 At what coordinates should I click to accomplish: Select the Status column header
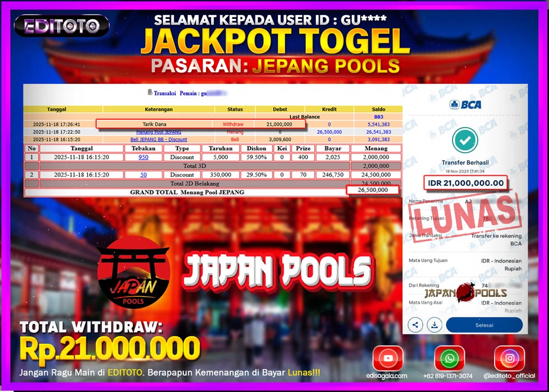click(x=235, y=110)
